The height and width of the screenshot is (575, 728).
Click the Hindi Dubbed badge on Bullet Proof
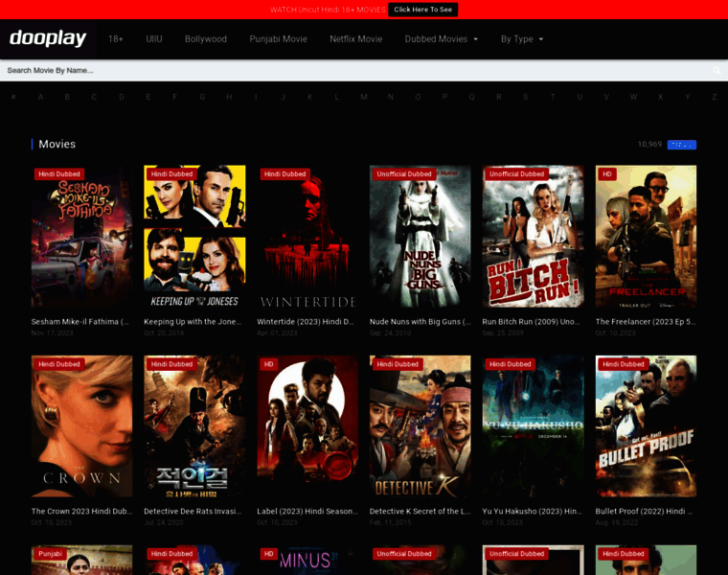click(x=623, y=364)
